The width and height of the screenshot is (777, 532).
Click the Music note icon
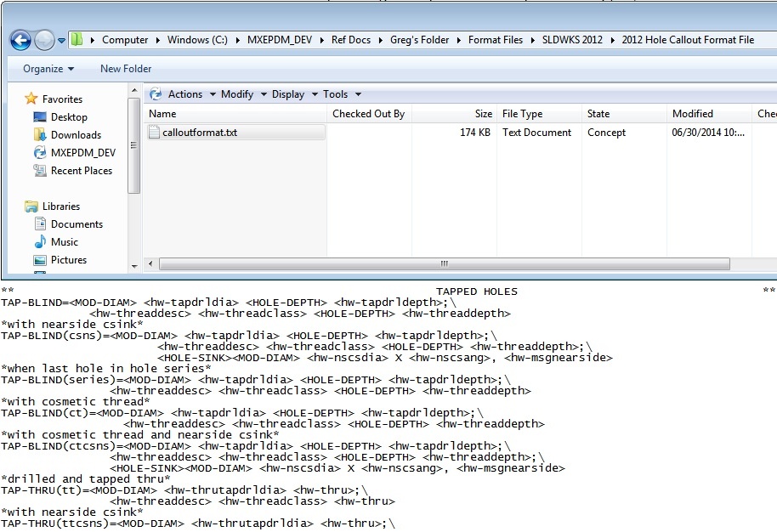(40, 241)
